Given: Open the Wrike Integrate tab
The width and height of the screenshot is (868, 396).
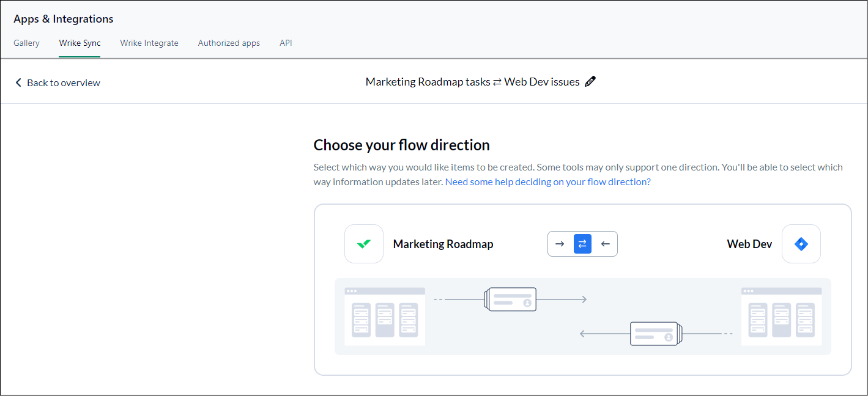Looking at the screenshot, I should [x=149, y=43].
